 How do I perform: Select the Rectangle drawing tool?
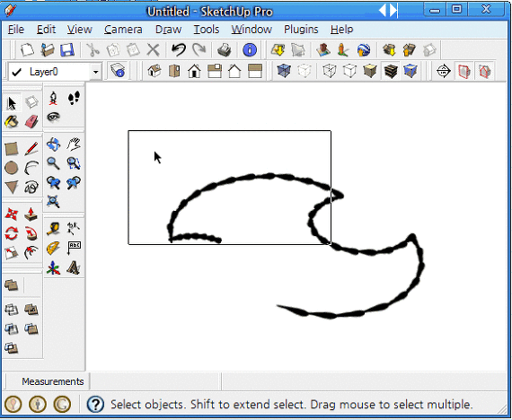(12, 149)
